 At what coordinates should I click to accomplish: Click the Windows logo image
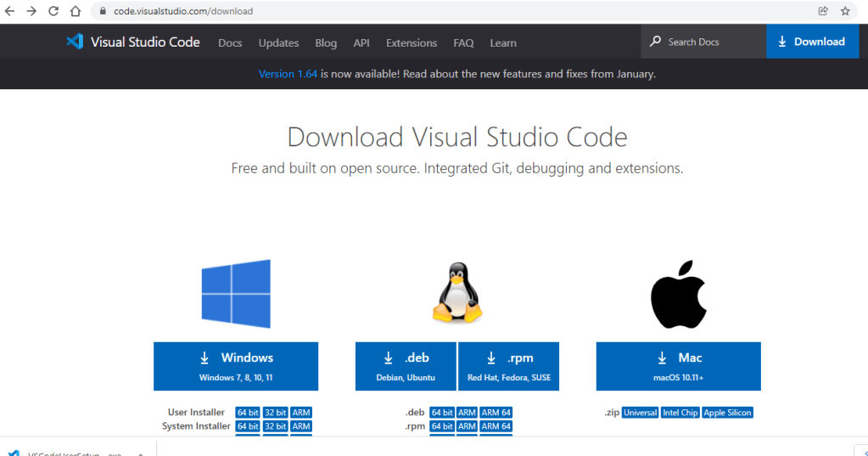click(236, 294)
